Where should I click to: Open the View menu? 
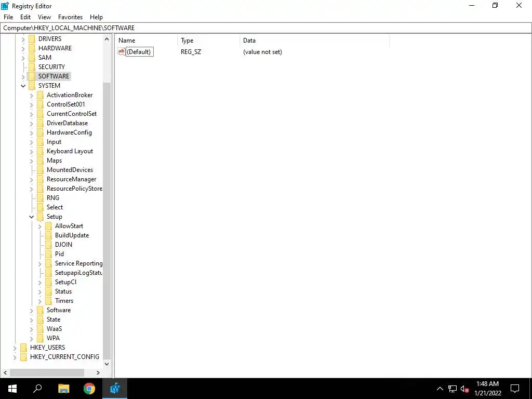[44, 17]
